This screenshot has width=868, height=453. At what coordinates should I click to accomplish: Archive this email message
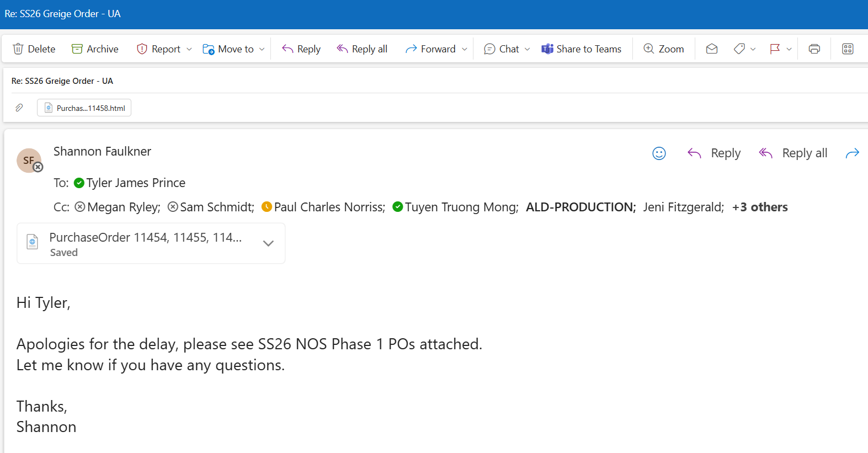coord(95,49)
